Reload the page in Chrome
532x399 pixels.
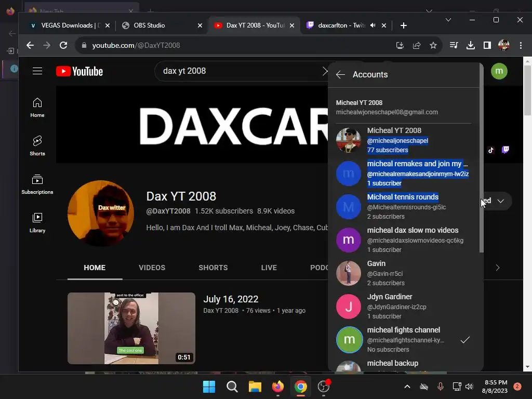point(63,45)
